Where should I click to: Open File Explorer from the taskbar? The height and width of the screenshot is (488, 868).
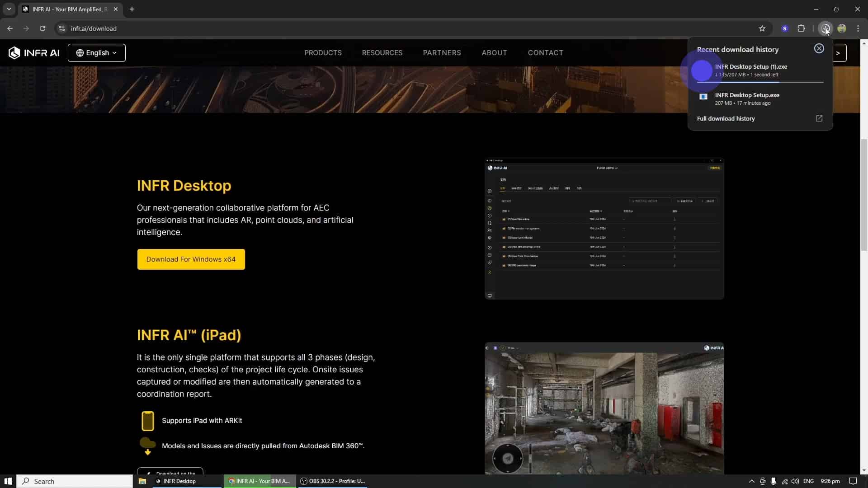[x=142, y=481]
